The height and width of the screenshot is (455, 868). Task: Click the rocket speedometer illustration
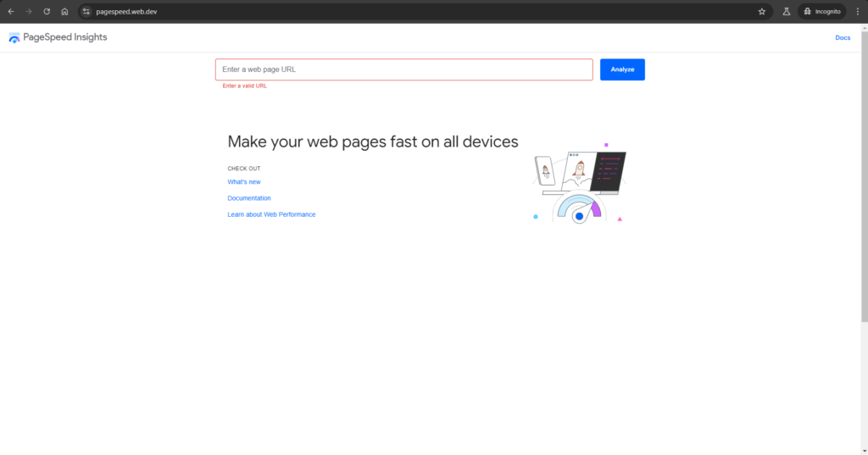click(579, 183)
